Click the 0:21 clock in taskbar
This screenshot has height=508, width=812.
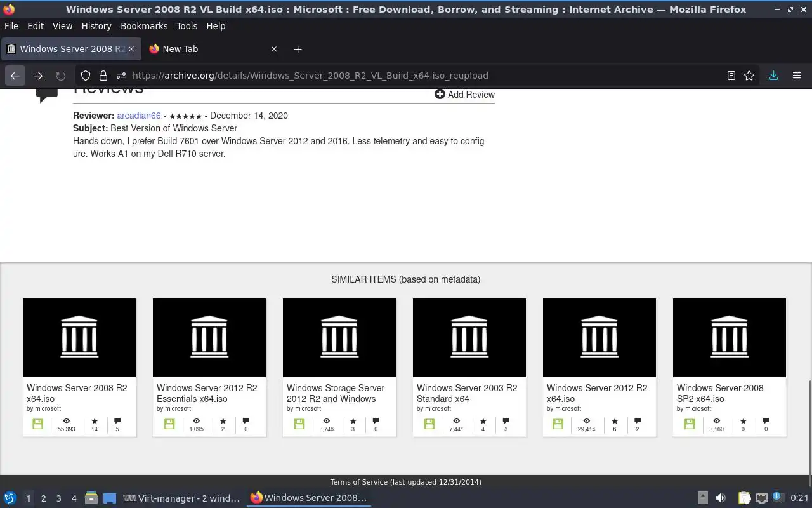point(799,498)
